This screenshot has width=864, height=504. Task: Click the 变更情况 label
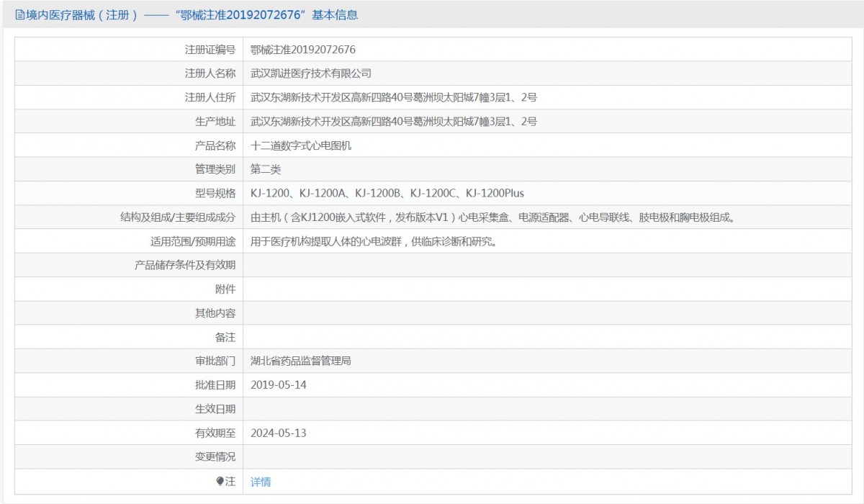(x=215, y=456)
